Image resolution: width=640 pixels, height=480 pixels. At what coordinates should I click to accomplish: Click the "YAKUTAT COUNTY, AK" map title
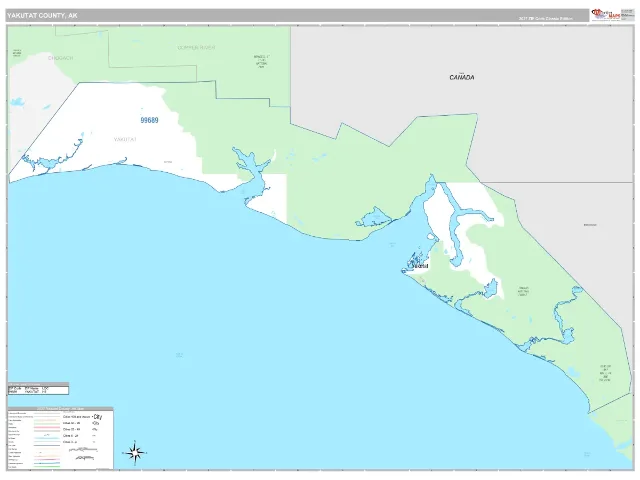(x=42, y=16)
